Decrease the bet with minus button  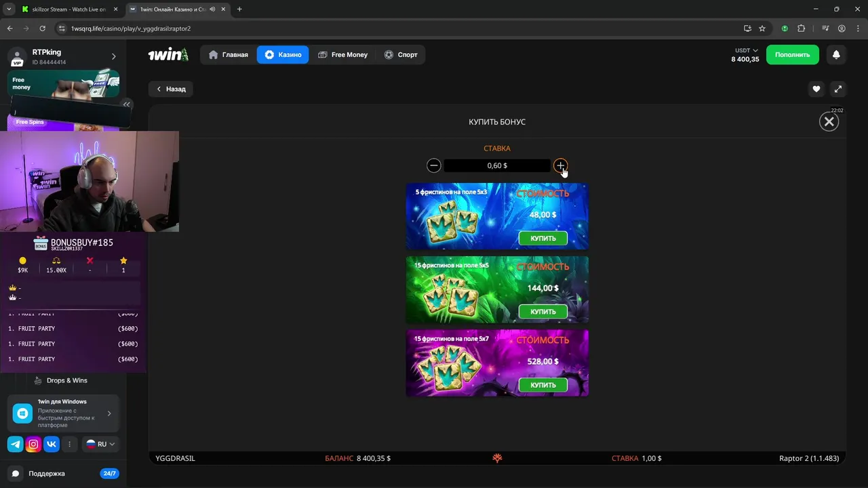coord(434,165)
